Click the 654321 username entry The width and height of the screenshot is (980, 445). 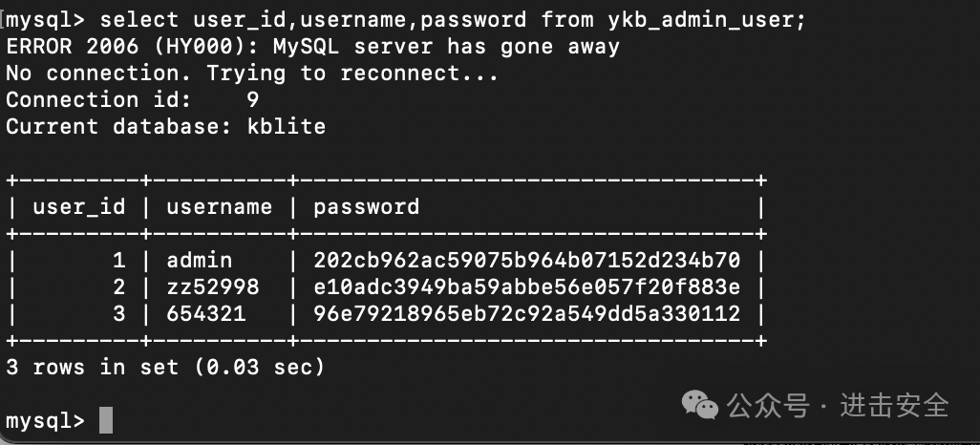click(206, 313)
